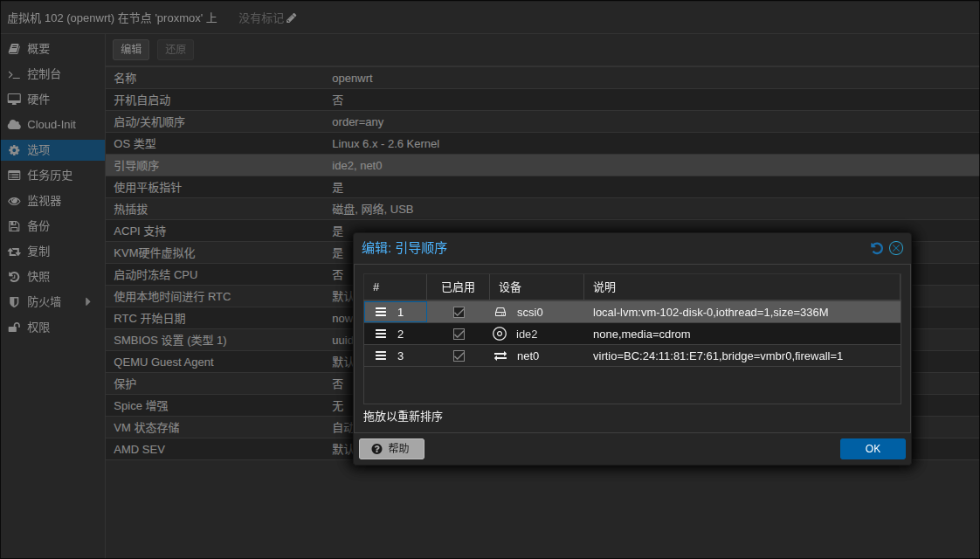Click the drag handle for scsi0 row
Screen dimensions: 980x559
pyautogui.click(x=381, y=312)
